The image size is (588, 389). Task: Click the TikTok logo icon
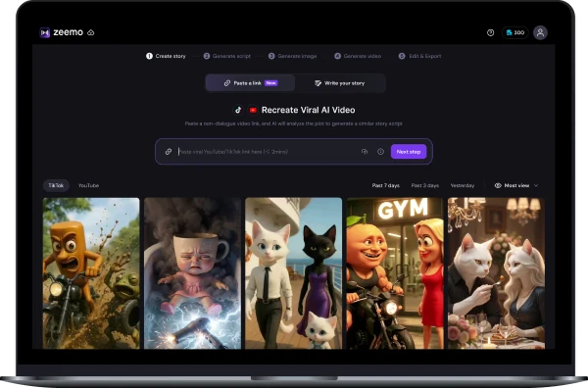tap(238, 110)
